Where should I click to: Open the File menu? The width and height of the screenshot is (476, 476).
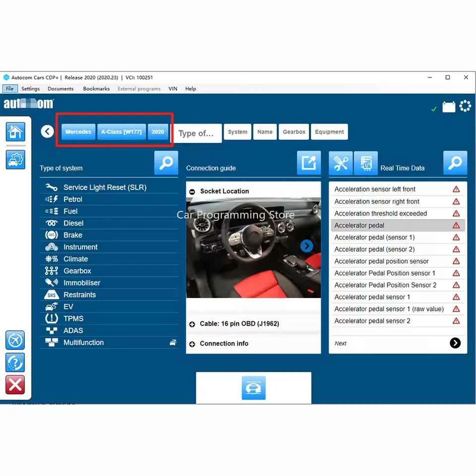(9, 88)
